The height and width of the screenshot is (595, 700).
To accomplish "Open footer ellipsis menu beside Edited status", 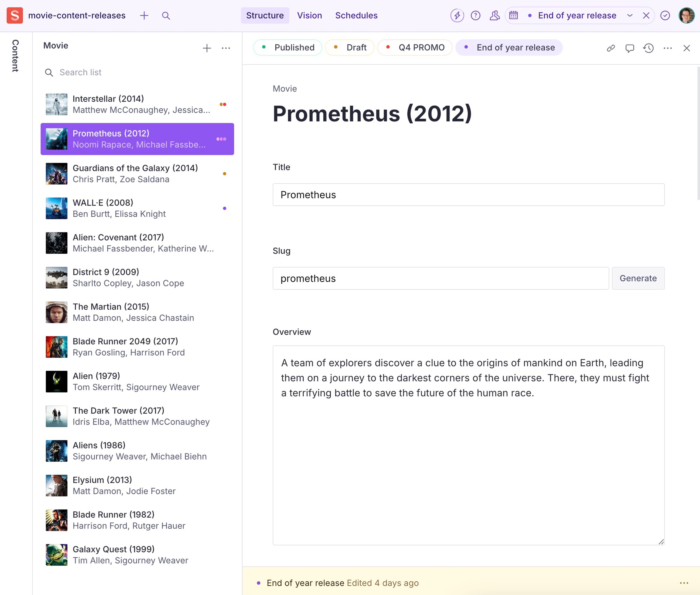I will 684,583.
